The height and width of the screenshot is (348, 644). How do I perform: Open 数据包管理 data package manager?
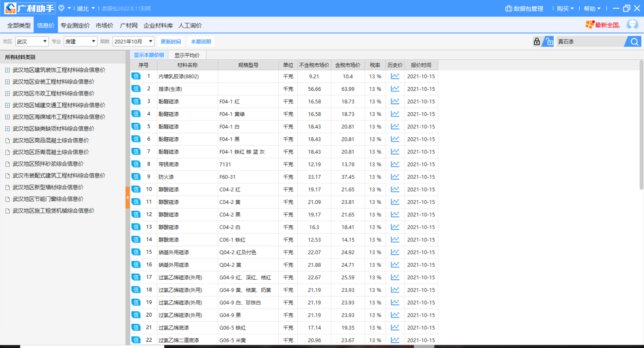(x=524, y=9)
